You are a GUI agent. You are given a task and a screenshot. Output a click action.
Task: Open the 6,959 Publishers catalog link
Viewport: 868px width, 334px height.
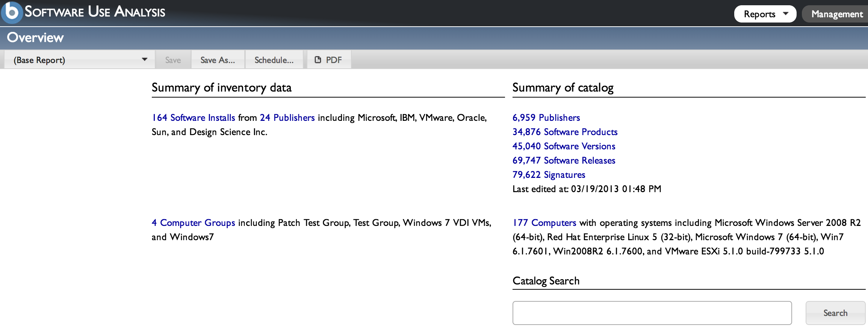[546, 118]
